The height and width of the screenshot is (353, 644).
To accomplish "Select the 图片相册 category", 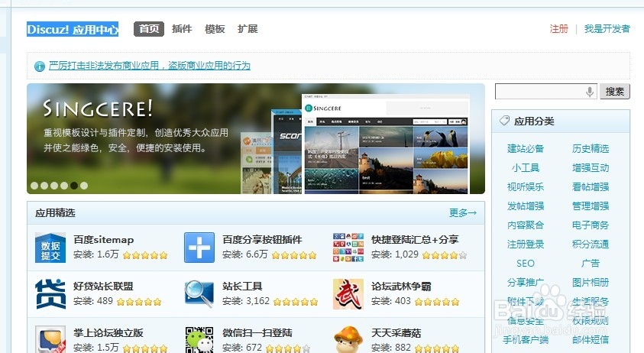I will 591,282.
